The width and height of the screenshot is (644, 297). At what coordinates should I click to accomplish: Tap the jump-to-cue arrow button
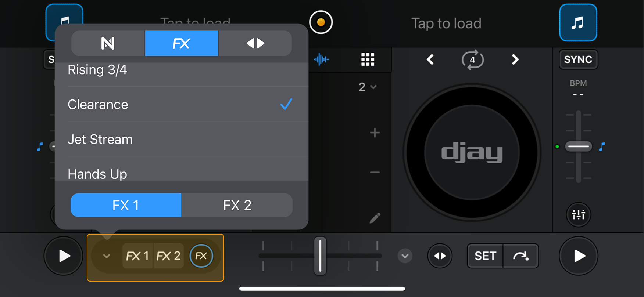(x=521, y=256)
